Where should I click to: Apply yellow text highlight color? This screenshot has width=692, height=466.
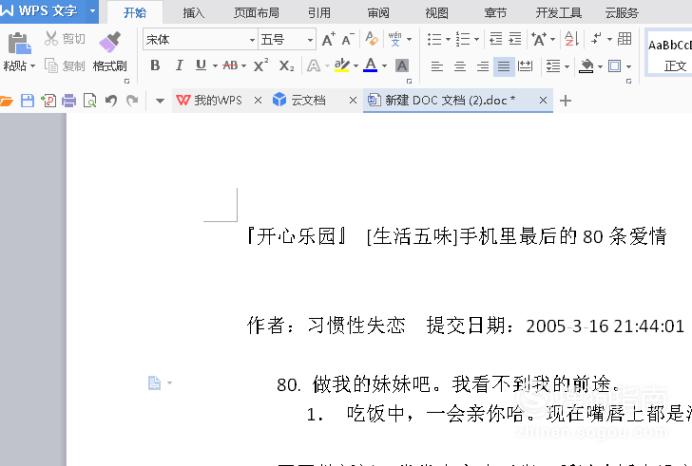click(342, 66)
